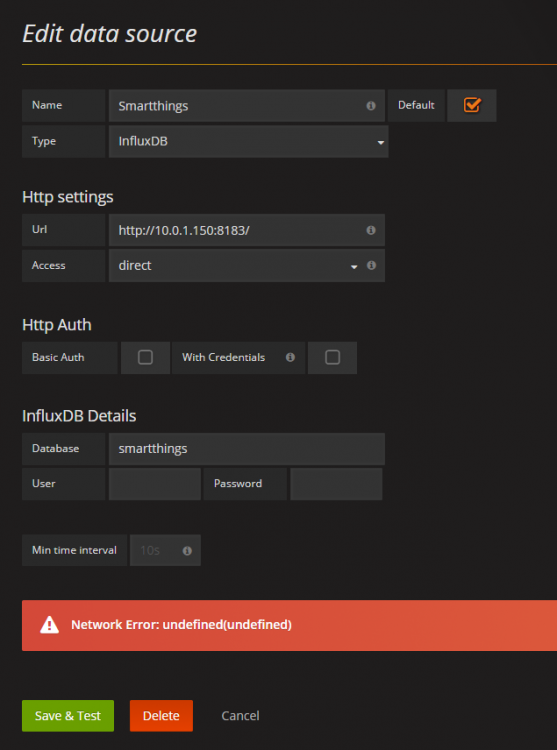The width and height of the screenshot is (557, 750).
Task: Click the 'Type' label
Action: pyautogui.click(x=44, y=141)
